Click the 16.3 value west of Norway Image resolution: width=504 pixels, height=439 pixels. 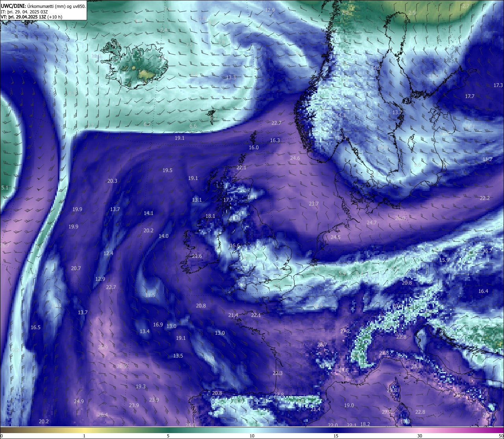(x=275, y=141)
